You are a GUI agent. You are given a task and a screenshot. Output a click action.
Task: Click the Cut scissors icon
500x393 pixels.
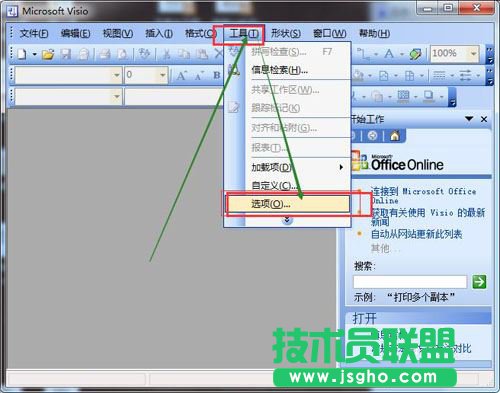[x=166, y=54]
